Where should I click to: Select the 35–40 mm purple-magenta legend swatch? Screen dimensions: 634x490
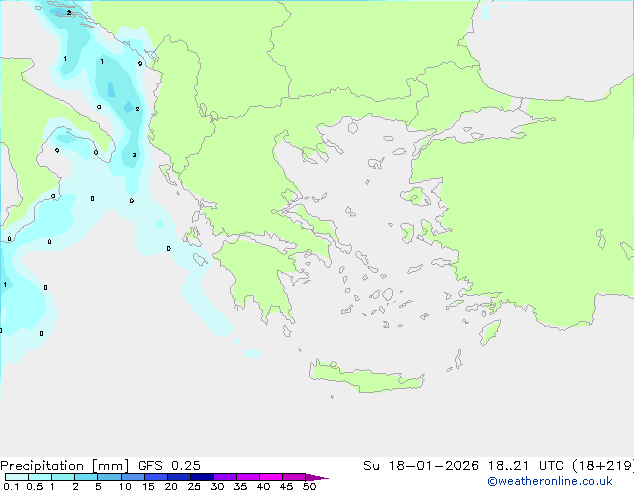pos(248,477)
